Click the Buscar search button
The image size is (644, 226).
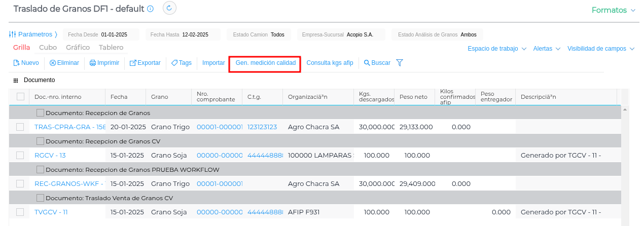pos(377,63)
